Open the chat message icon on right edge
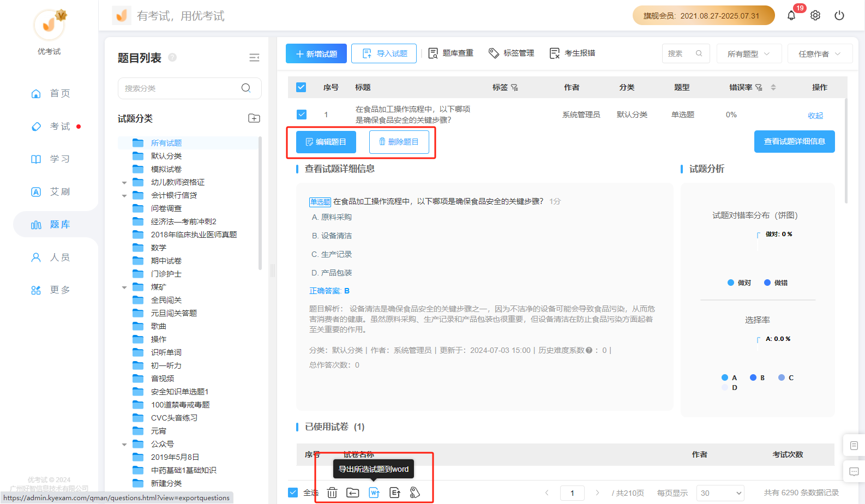865x504 pixels. click(854, 471)
